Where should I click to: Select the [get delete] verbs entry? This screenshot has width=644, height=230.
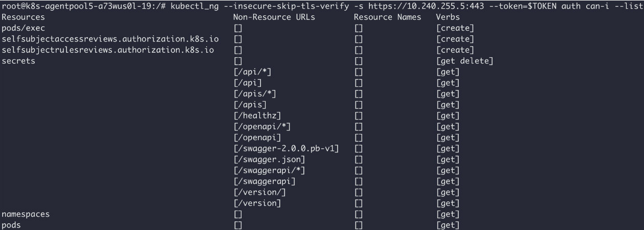point(464,61)
